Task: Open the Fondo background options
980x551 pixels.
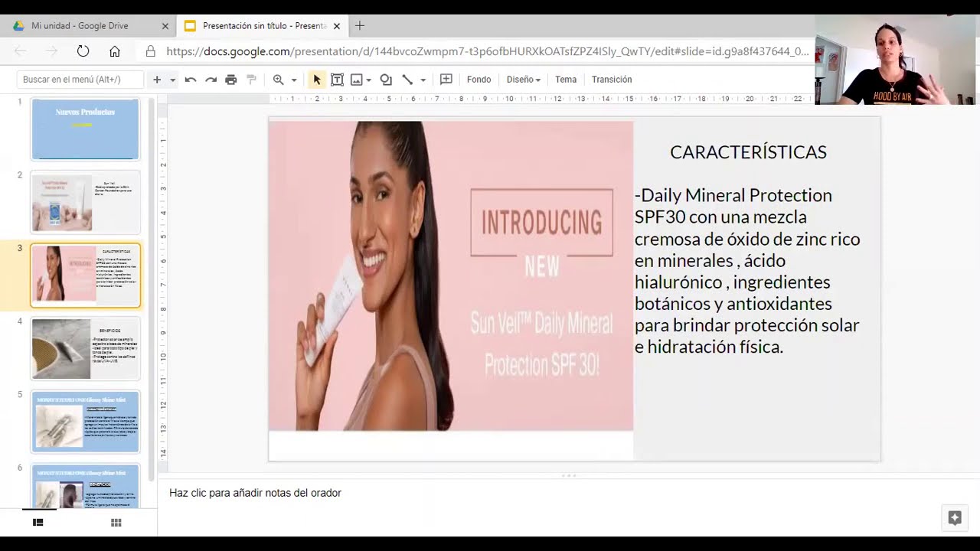Action: coord(479,80)
